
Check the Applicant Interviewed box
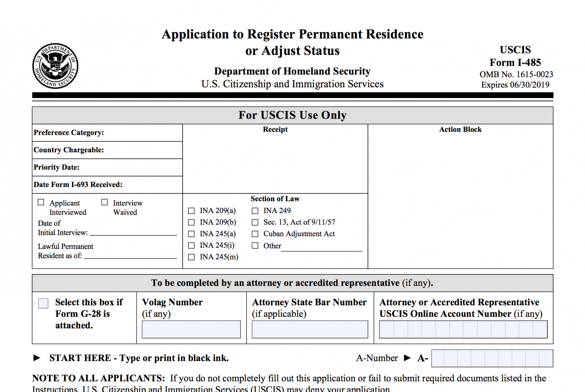(41, 202)
